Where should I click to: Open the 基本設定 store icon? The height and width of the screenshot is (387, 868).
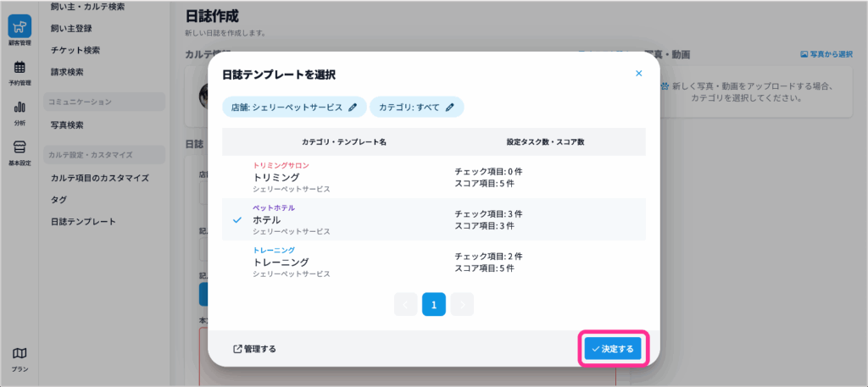[x=19, y=151]
